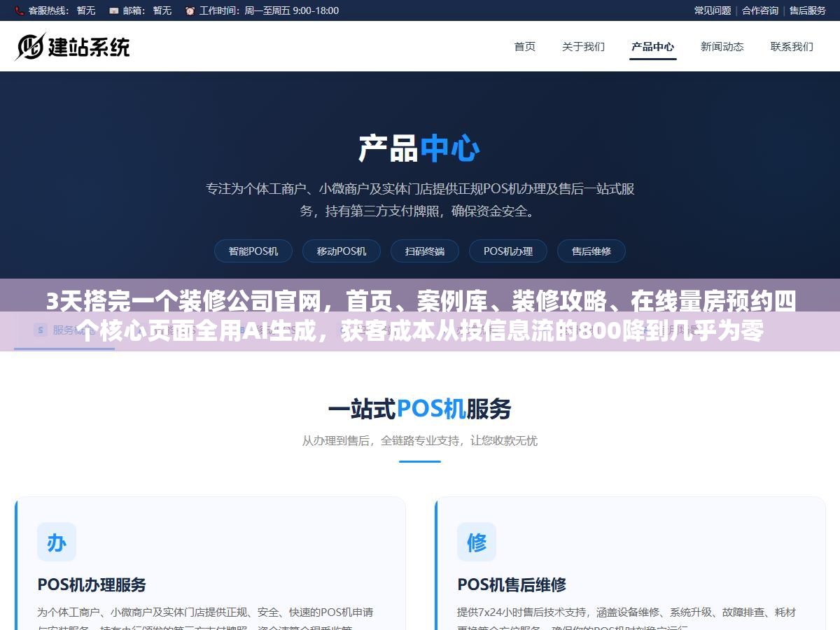Click the POS机售后维修 card title
Image resolution: width=840 pixels, height=630 pixels.
512,584
